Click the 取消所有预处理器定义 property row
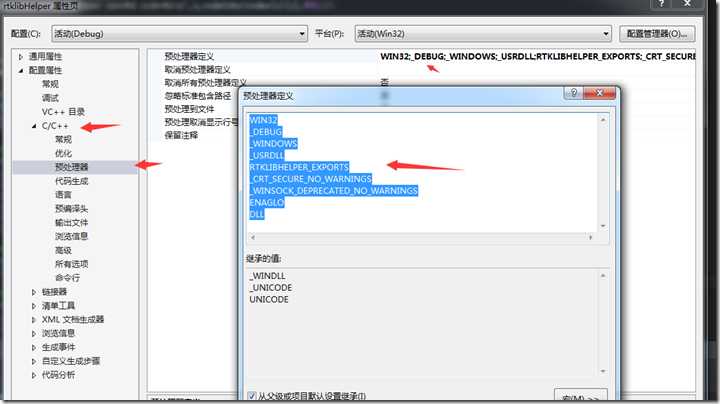The width and height of the screenshot is (720, 404). 205,83
